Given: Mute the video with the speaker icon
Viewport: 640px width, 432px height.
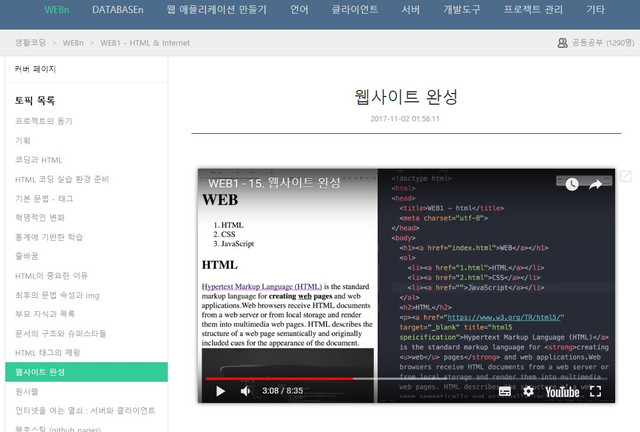Looking at the screenshot, I should pyautogui.click(x=245, y=391).
